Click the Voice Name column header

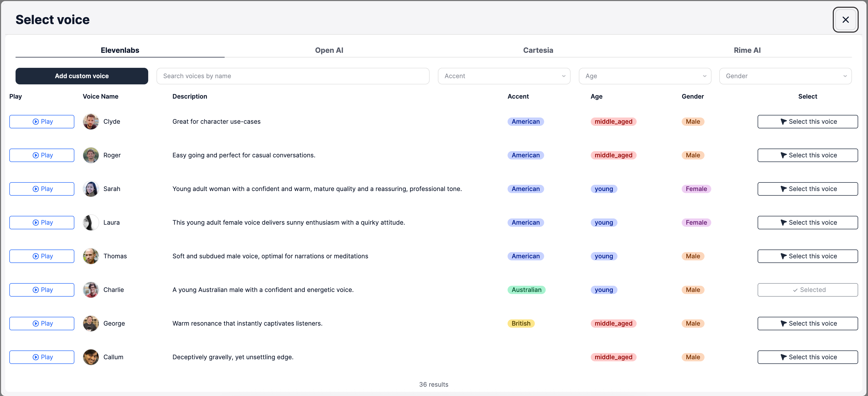(x=101, y=96)
